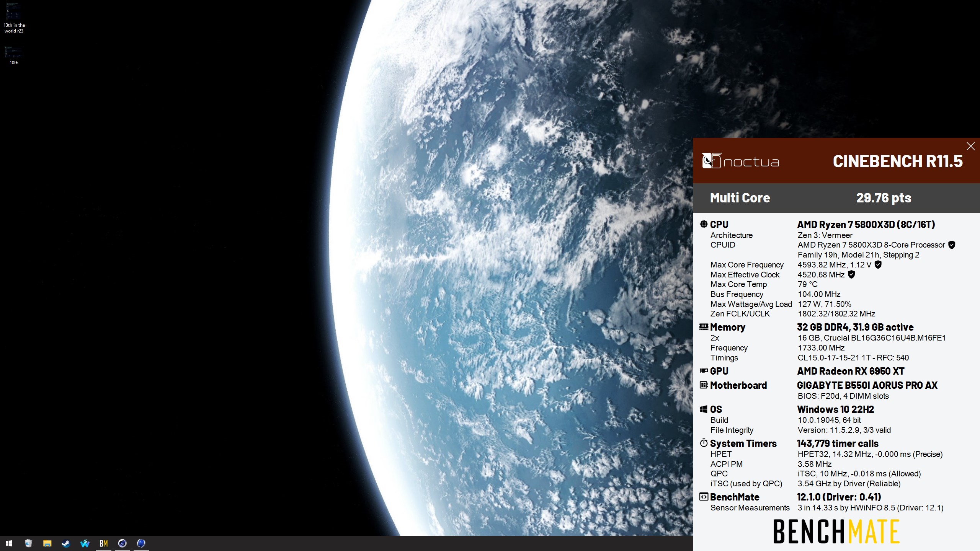Click '143,779 timer calls' value

tap(838, 443)
